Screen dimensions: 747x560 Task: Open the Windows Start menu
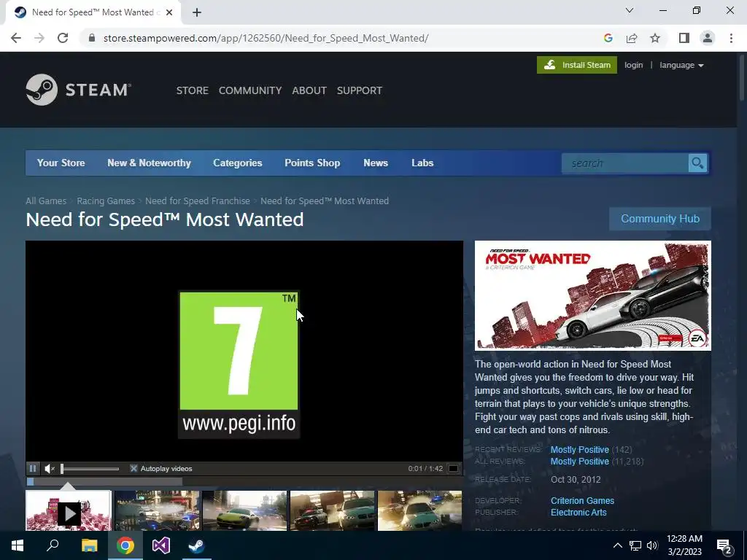[18, 545]
